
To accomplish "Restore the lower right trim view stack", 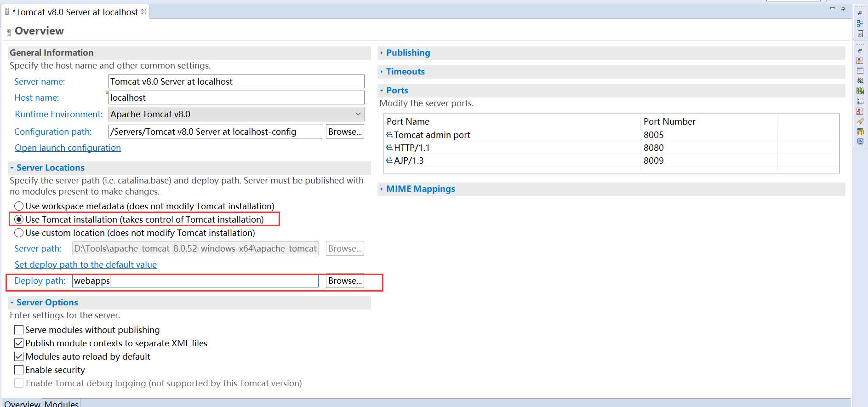I will click(x=860, y=51).
